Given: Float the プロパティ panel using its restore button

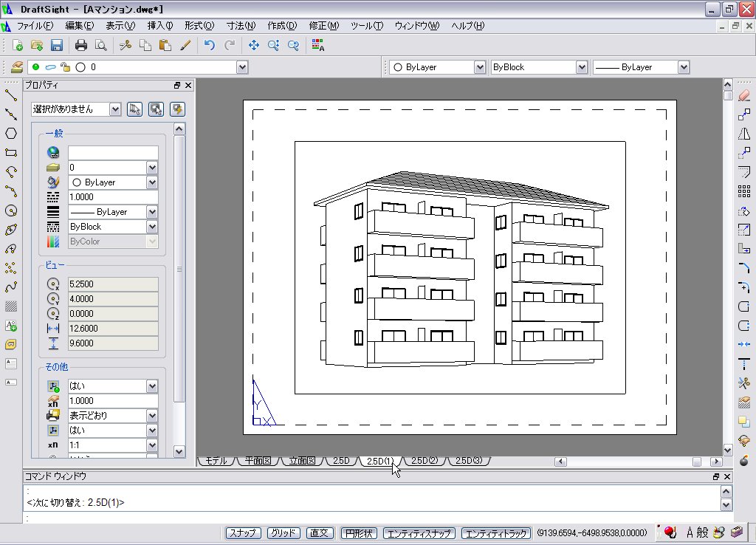Looking at the screenshot, I should [x=177, y=86].
